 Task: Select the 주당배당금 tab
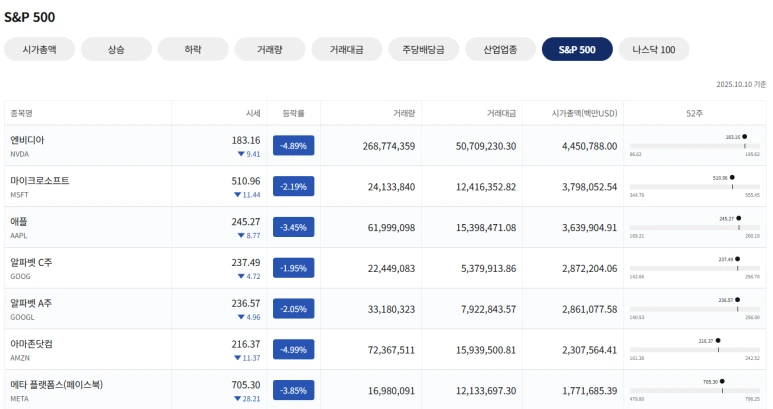point(423,49)
